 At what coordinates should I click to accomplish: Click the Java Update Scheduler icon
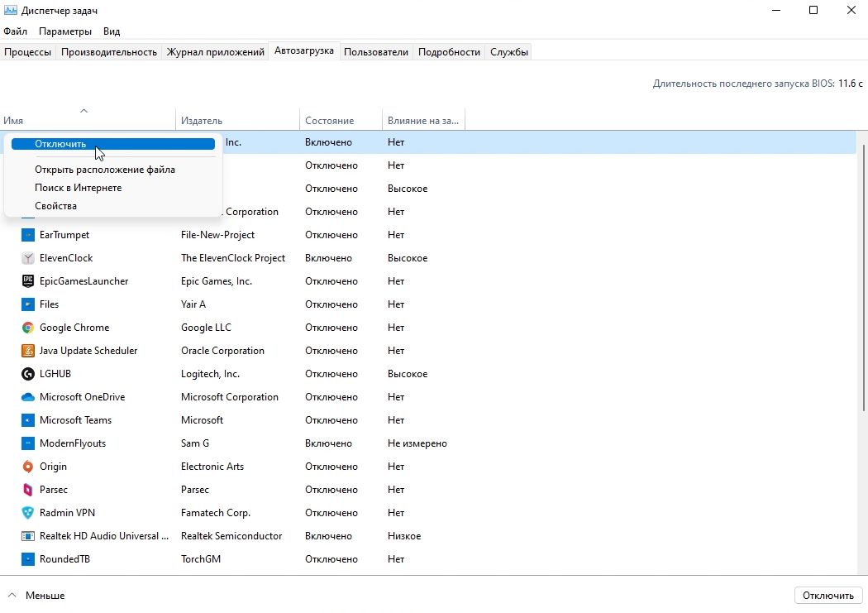tap(27, 351)
